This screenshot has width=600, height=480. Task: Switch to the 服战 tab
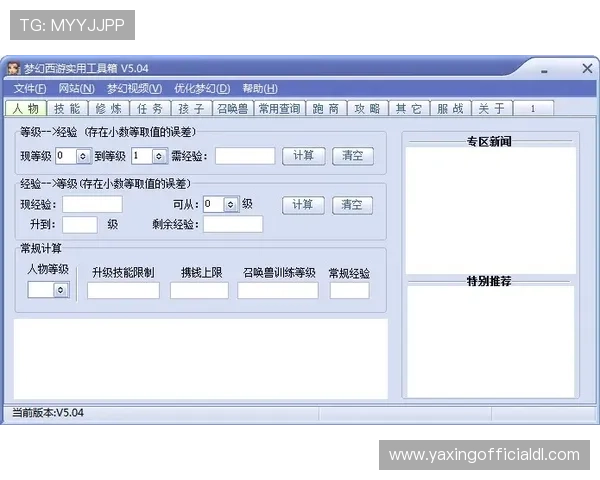pyautogui.click(x=450, y=109)
